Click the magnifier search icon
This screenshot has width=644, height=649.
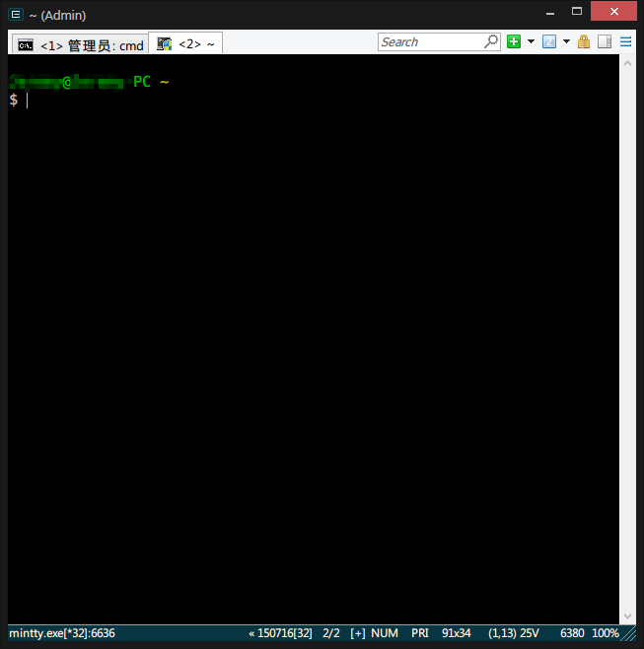click(x=491, y=41)
